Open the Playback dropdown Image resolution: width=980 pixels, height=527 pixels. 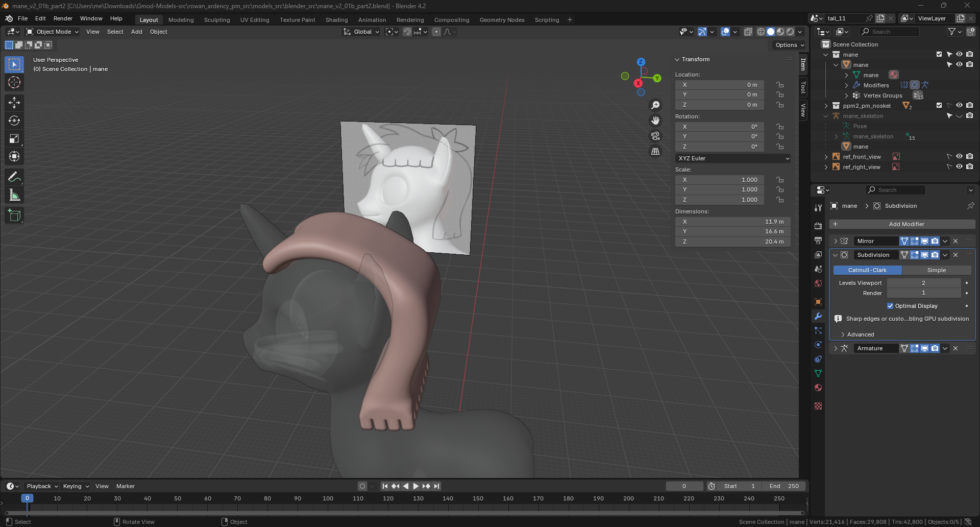click(x=42, y=486)
